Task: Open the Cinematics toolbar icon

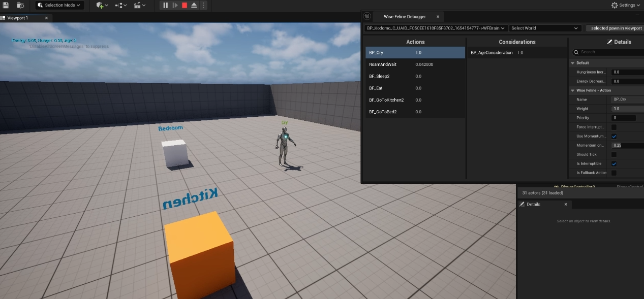Action: tap(137, 6)
